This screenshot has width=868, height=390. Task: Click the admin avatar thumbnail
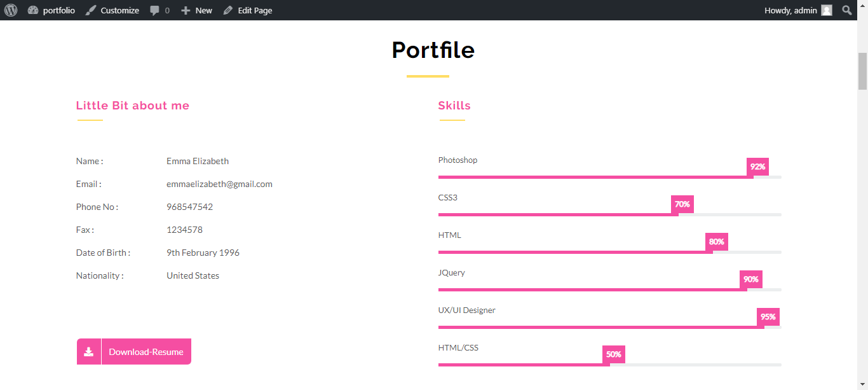tap(826, 10)
